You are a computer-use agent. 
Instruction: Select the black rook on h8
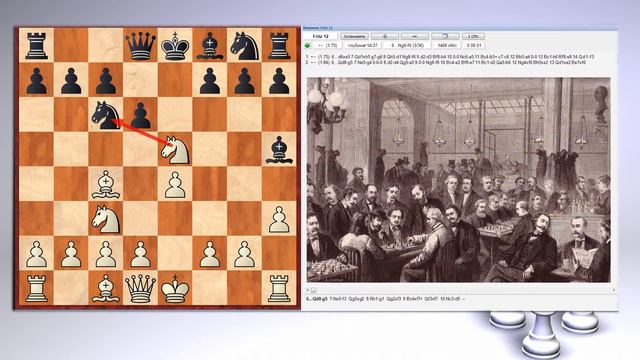(279, 46)
